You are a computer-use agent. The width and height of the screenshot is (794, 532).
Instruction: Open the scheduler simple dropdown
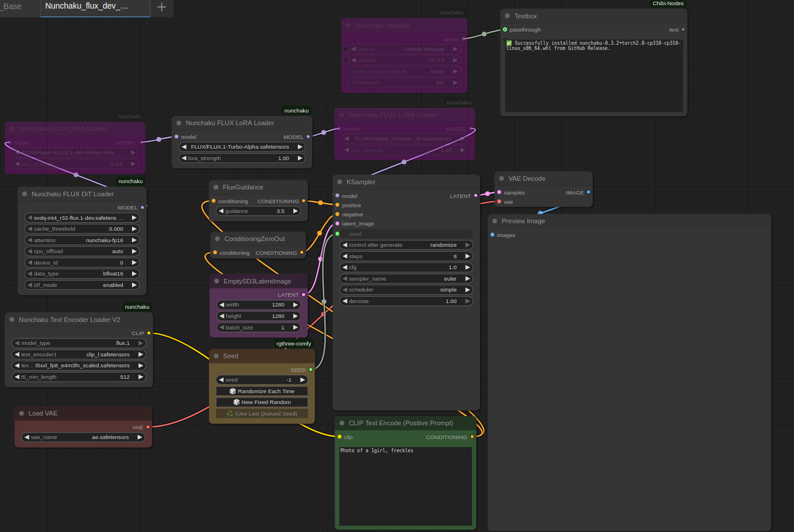coord(406,290)
